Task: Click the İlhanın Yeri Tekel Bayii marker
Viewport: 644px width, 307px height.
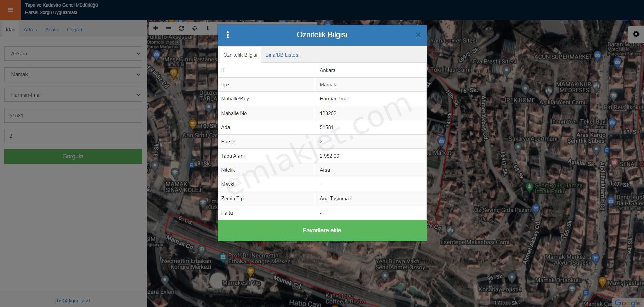Action: click(x=612, y=122)
